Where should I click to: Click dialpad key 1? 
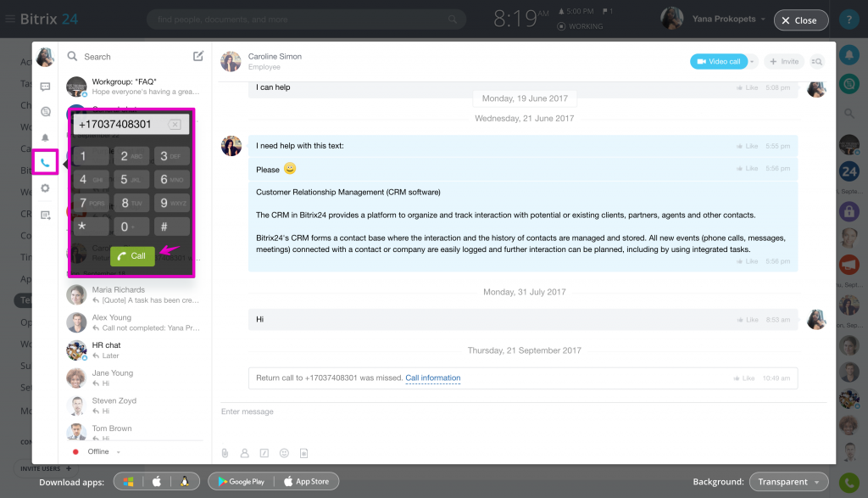coord(92,156)
